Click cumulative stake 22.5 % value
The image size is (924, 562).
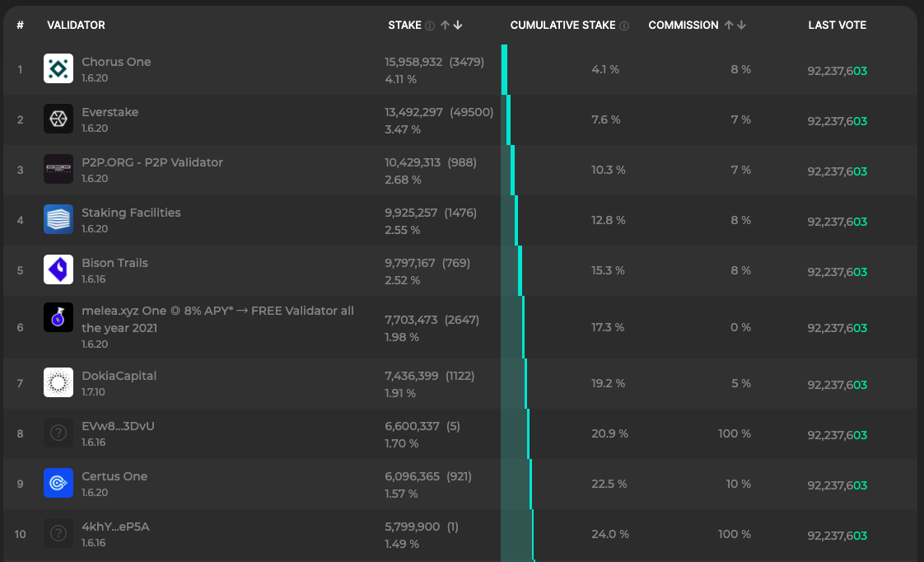(609, 485)
